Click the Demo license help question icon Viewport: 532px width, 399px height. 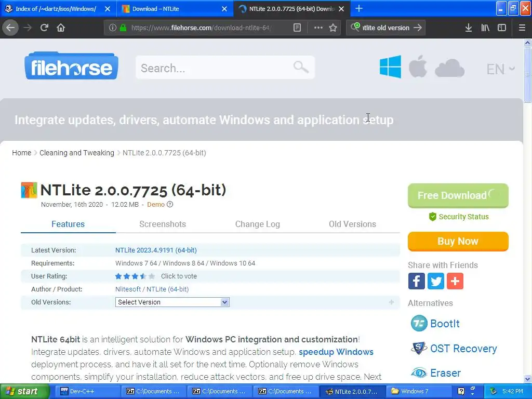pyautogui.click(x=170, y=204)
